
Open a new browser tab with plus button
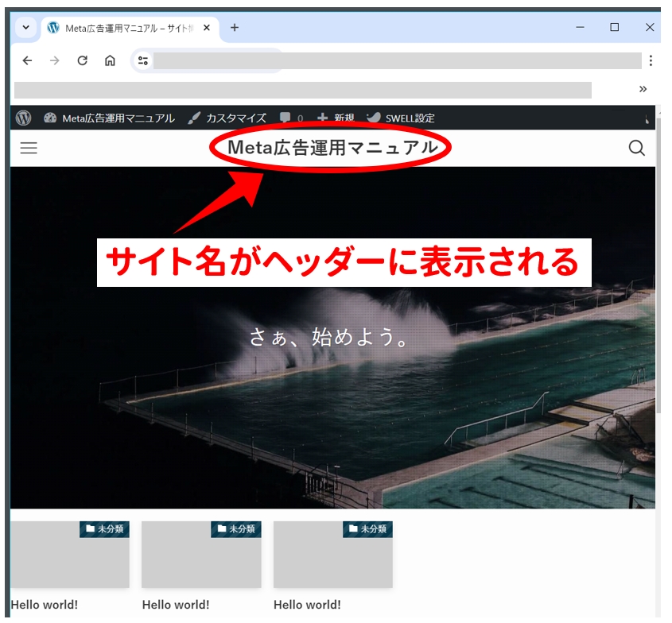tap(234, 27)
